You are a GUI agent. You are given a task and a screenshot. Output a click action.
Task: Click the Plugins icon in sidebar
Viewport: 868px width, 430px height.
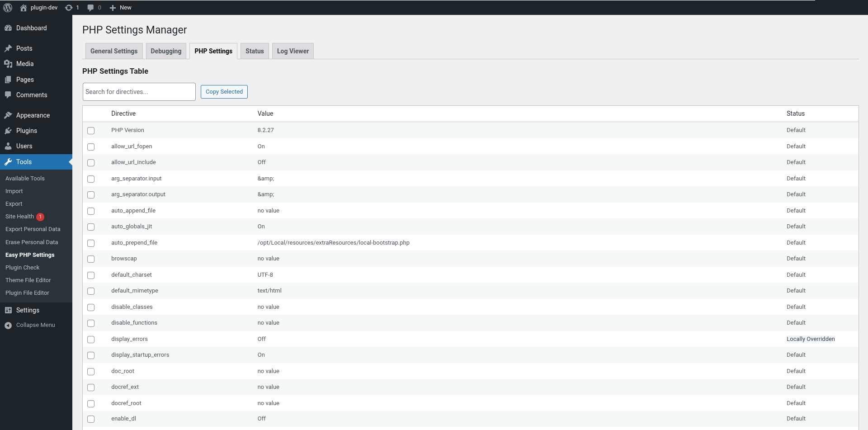pos(9,131)
